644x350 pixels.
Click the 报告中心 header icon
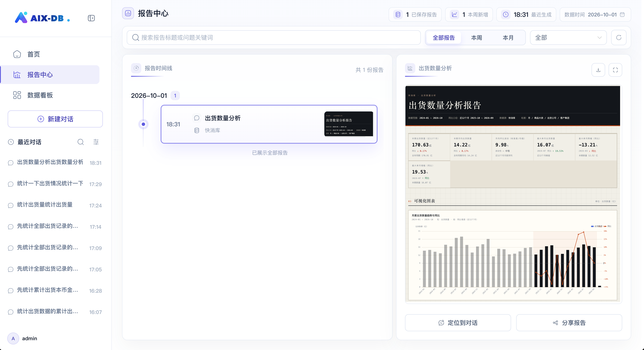tap(128, 13)
